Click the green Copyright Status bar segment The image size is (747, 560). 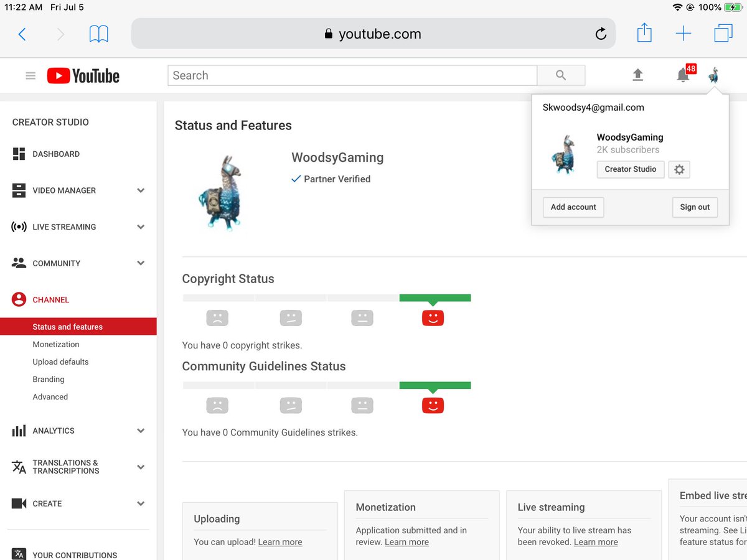(x=435, y=298)
